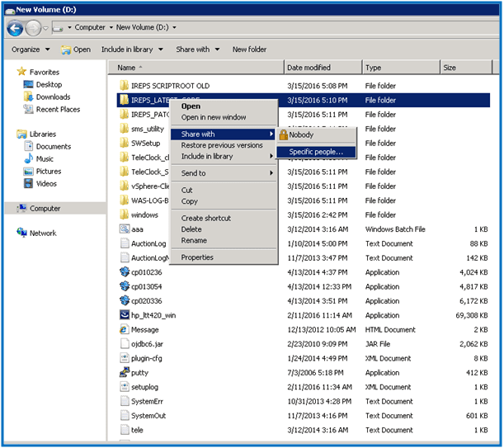The image size is (504, 448).
Task: Expand the New Volume (D:) breadcrumb arrow
Action: pos(174,28)
